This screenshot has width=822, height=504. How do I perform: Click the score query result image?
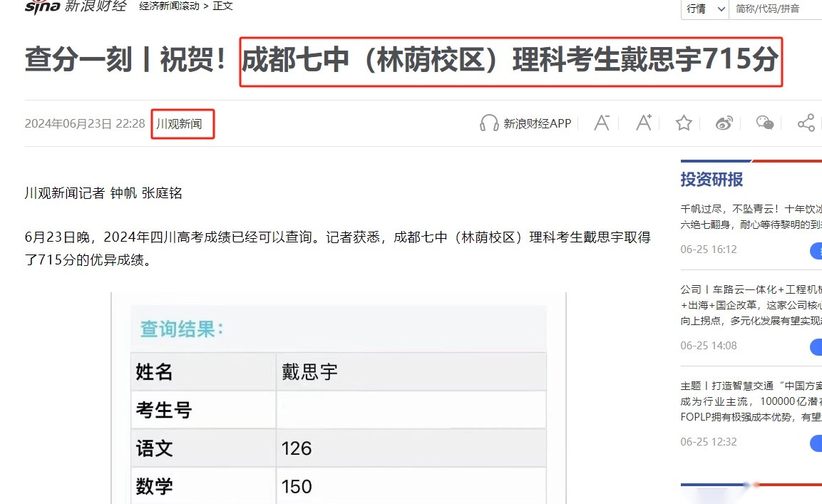pyautogui.click(x=338, y=399)
